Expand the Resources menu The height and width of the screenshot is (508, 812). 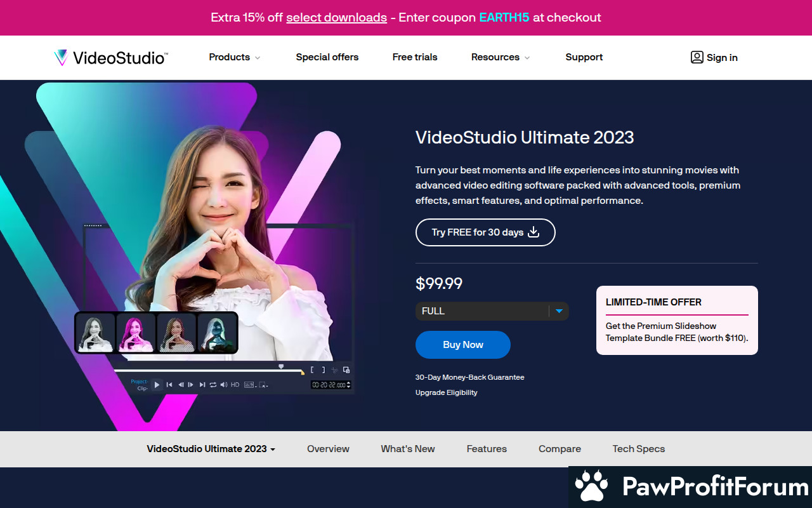click(x=501, y=57)
